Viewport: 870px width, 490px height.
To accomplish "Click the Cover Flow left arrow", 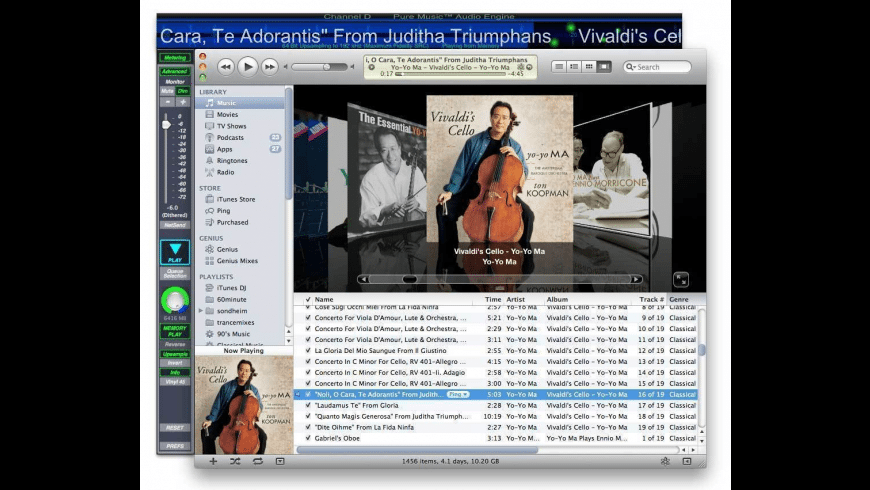I will [363, 279].
